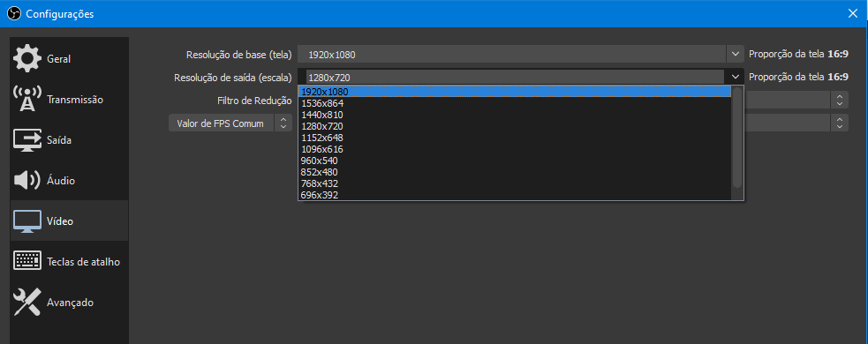Open the FPS value dropdown at right
Screen dimensions: 868x344
tap(840, 123)
